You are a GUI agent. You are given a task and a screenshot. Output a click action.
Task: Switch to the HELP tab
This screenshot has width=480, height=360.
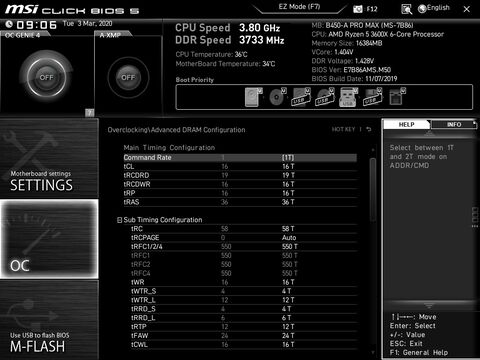[406, 124]
